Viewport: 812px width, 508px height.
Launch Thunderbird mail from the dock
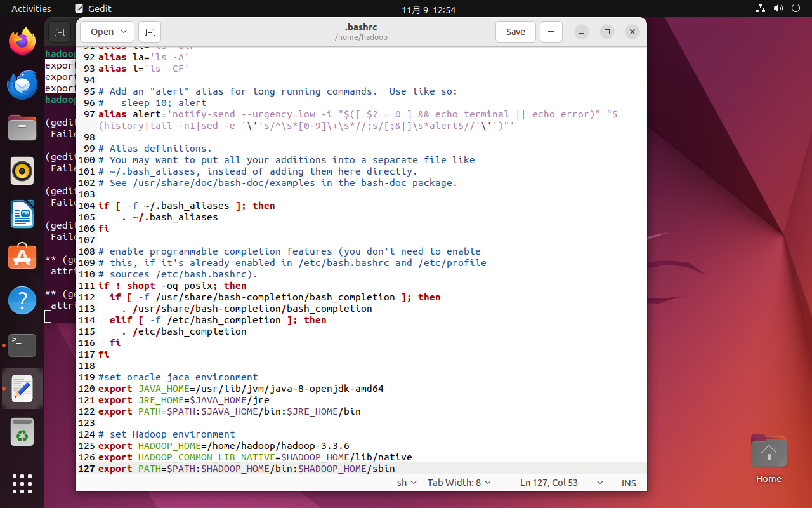click(x=22, y=84)
